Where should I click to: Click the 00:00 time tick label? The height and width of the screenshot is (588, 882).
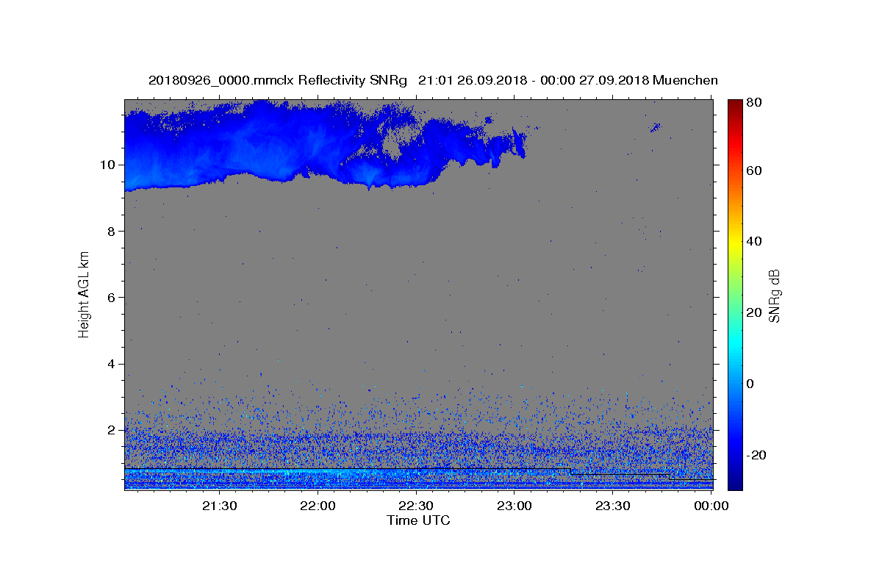[711, 506]
